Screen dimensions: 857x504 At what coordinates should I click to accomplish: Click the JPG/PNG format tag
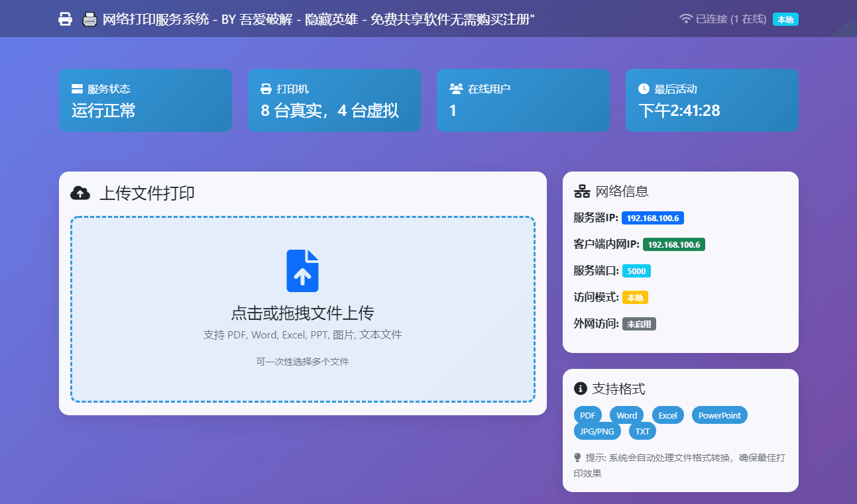click(x=597, y=431)
